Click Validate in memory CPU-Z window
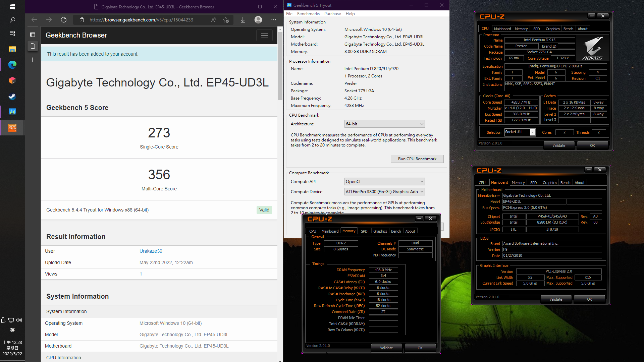644x362 pixels. click(x=386, y=348)
